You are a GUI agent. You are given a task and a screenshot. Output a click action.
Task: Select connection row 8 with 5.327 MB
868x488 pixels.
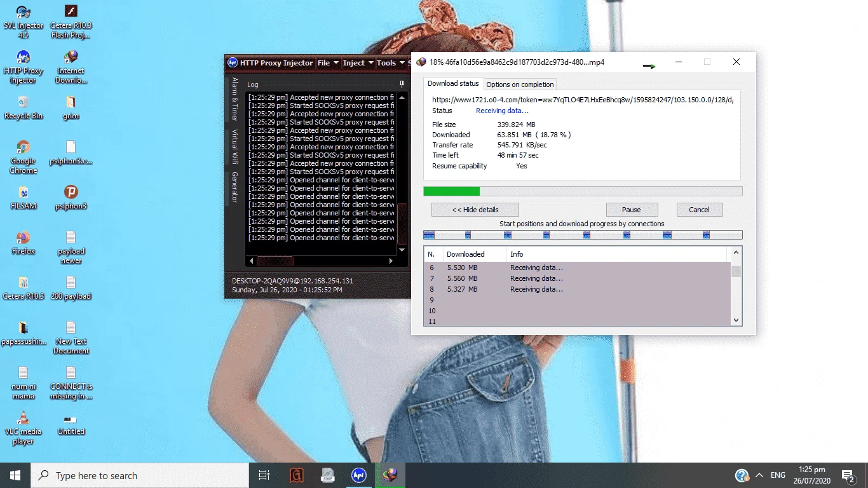coord(577,289)
